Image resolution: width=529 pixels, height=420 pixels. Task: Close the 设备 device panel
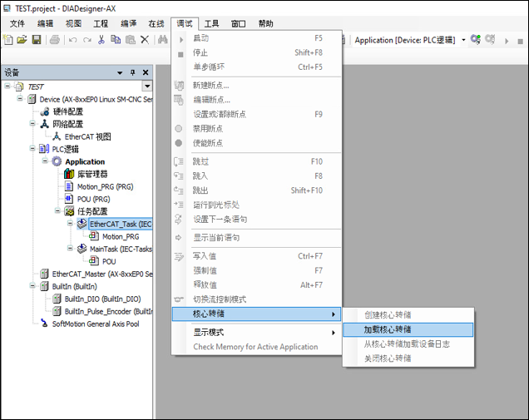(146, 73)
